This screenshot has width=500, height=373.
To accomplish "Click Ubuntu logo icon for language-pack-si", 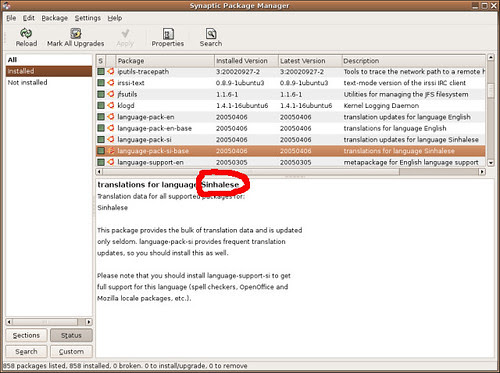I will tap(111, 139).
